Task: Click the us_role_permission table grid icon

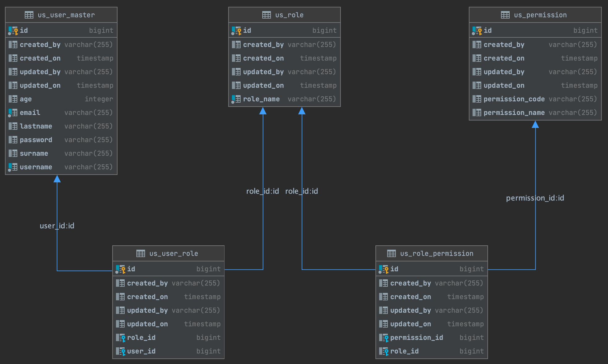Action: (391, 253)
